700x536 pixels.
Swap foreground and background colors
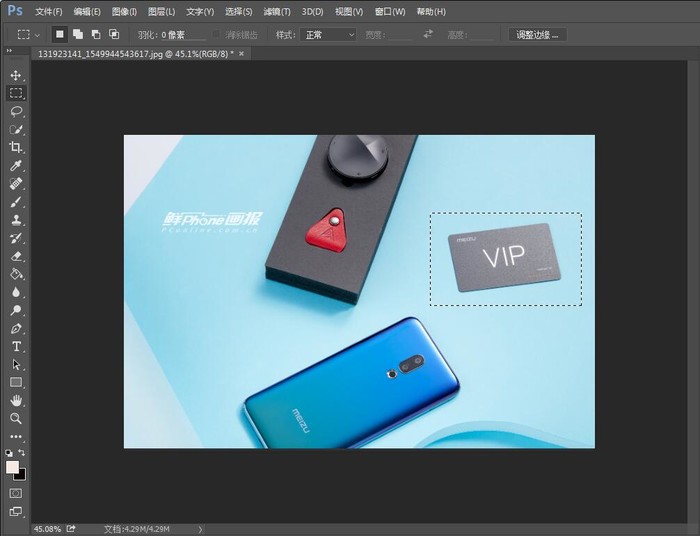click(21, 453)
